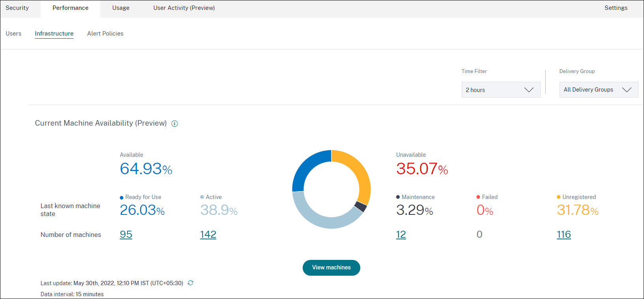Click the Last known machine state label
This screenshot has width=644, height=299.
[x=70, y=210]
